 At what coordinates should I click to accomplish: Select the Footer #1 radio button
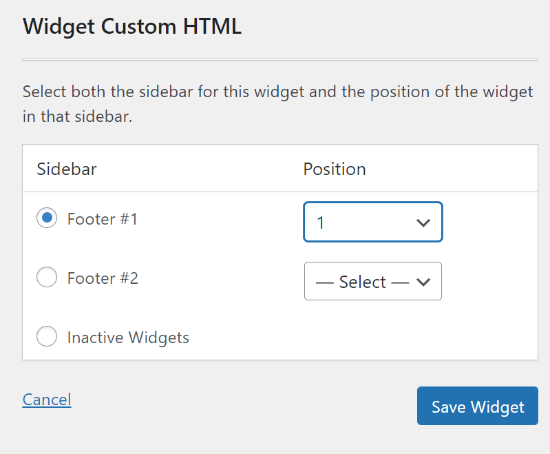point(47,218)
